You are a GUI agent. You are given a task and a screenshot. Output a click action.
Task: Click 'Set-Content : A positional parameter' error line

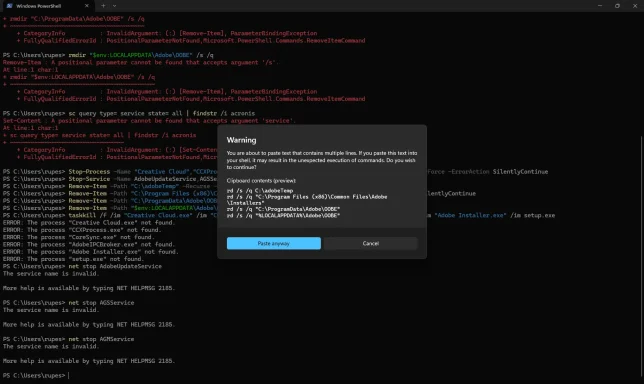[149, 121]
